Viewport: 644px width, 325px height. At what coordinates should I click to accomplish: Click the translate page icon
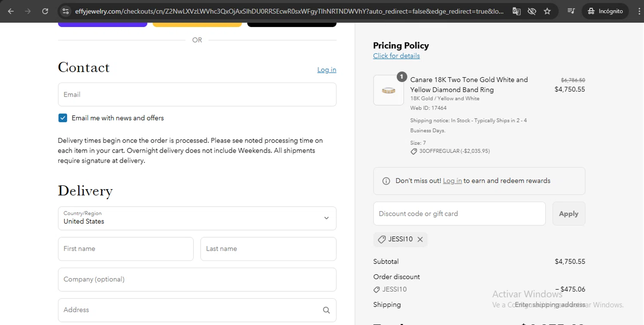pos(516,11)
